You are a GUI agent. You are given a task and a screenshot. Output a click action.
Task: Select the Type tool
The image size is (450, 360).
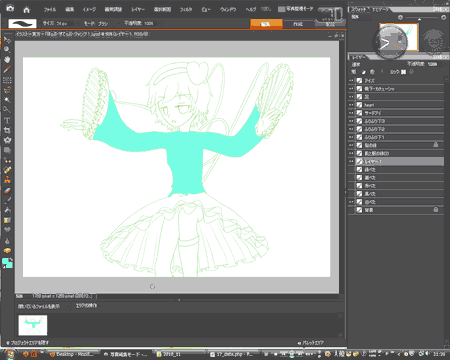tap(7, 120)
